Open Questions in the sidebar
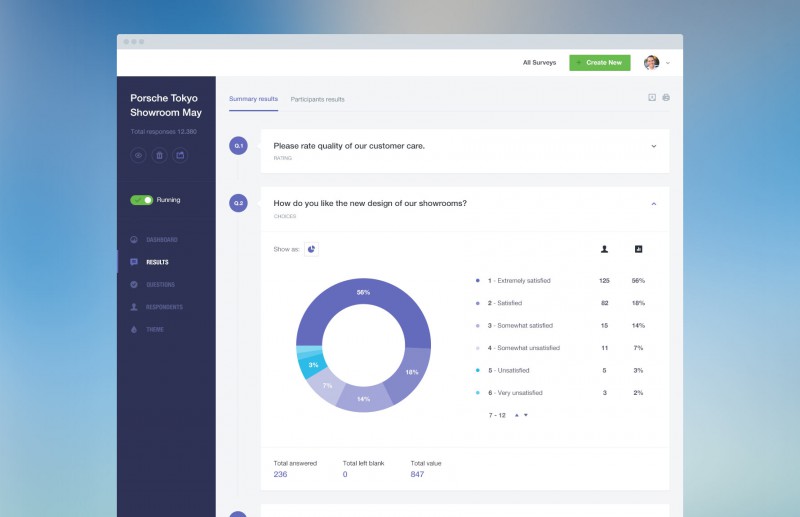 160,285
